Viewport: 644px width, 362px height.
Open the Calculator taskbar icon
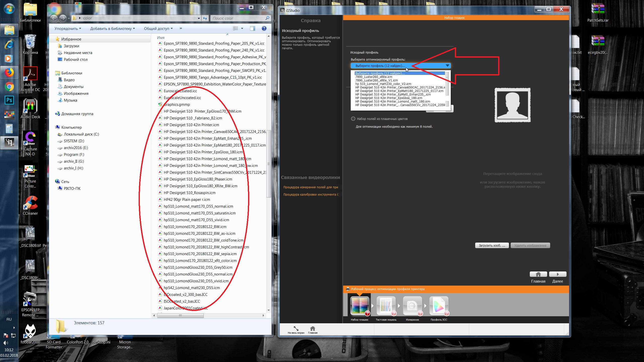[x=9, y=129]
